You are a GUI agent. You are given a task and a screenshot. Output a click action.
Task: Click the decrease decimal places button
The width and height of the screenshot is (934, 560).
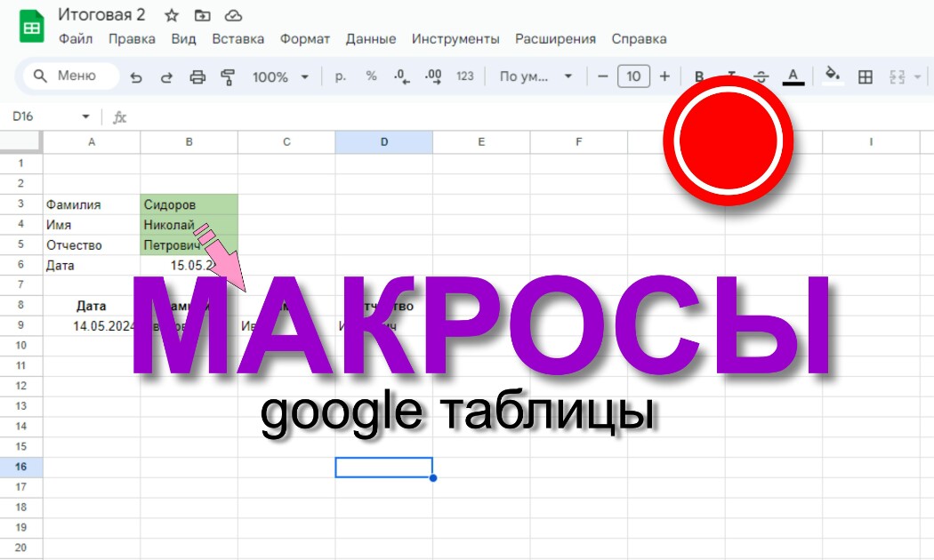click(402, 76)
